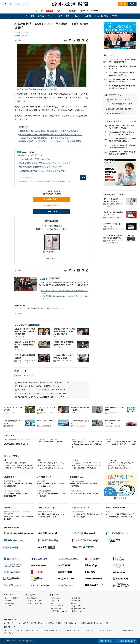Click the Facebook icon below the article
Image resolution: width=140 pixels, height=644 pixels.
tap(83, 270)
